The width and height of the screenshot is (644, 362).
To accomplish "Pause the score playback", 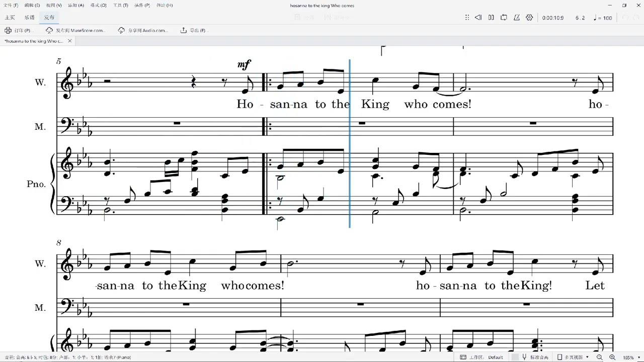I will 491,18.
